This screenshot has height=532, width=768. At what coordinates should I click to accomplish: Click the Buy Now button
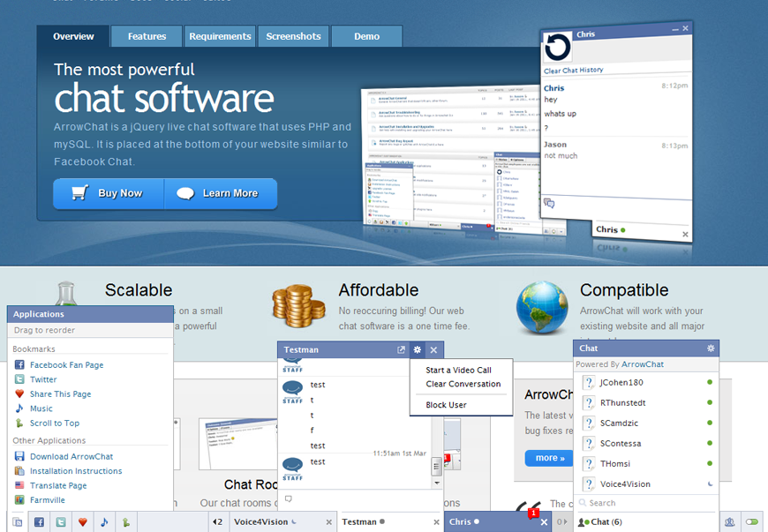point(109,193)
